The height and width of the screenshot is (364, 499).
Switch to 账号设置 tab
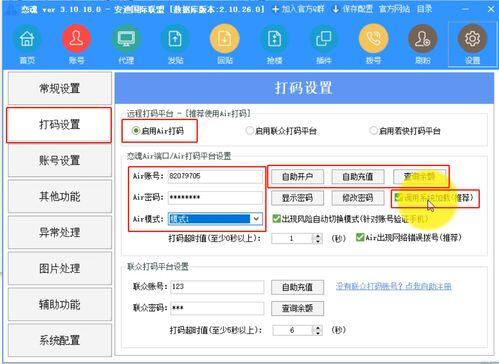pos(60,161)
